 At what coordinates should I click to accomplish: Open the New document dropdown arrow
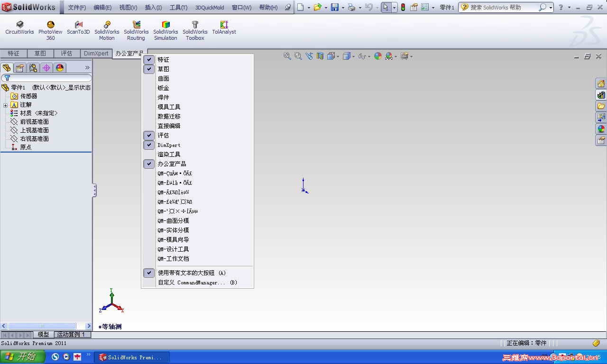(309, 8)
